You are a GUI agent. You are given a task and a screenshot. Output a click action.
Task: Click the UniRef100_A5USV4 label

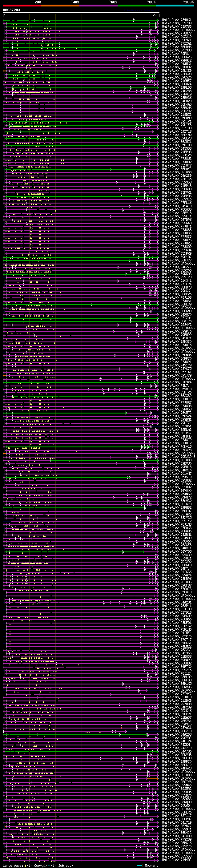[177, 416]
